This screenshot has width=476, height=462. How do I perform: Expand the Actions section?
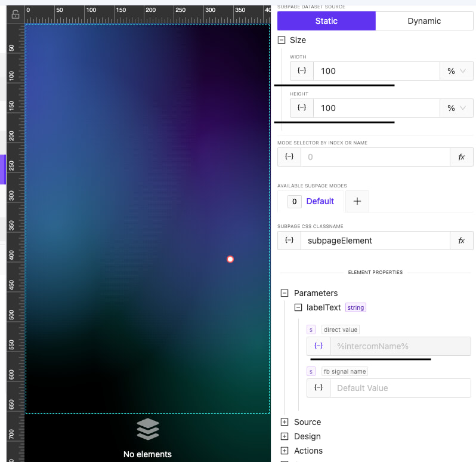[285, 451]
